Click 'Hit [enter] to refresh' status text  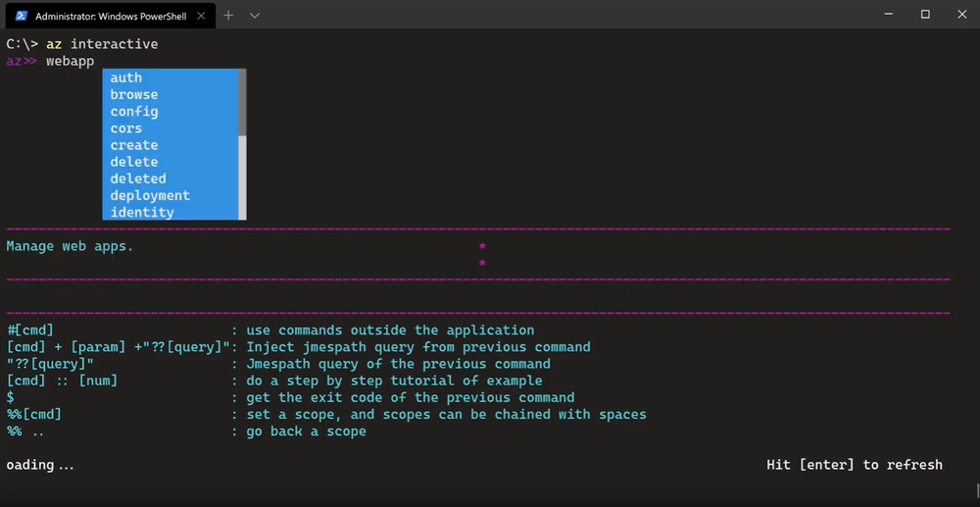855,464
